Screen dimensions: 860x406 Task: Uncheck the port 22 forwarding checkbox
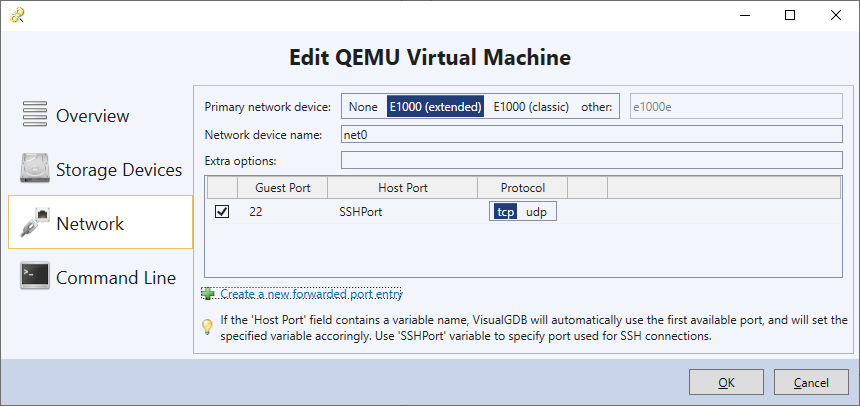222,212
